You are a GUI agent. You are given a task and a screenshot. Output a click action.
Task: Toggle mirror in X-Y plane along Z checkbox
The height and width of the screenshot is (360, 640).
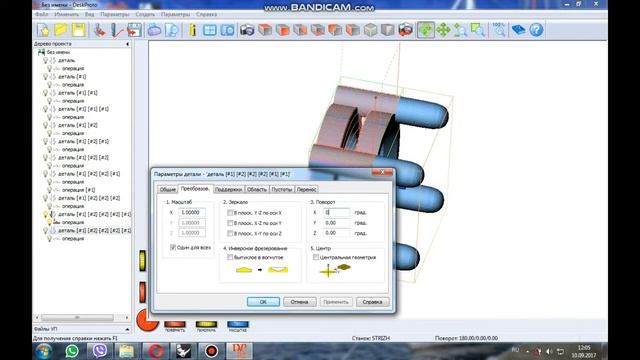point(230,233)
